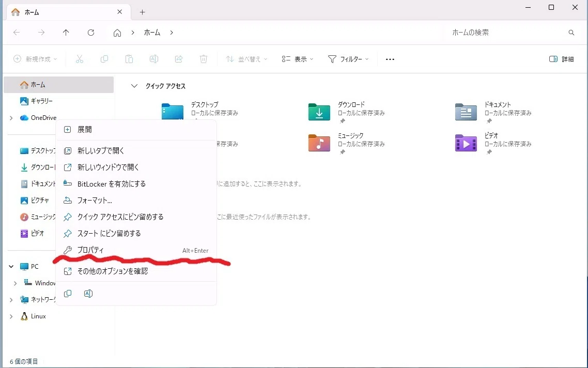The width and height of the screenshot is (588, 368).
Task: Click the home icon in address bar
Action: point(117,33)
